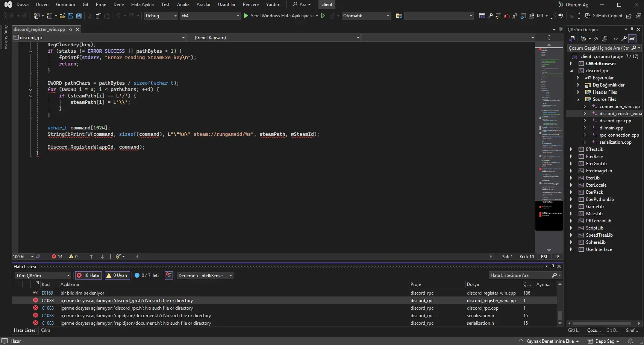Toggle the pin on the discord_register_win.cpp tab

[70, 29]
